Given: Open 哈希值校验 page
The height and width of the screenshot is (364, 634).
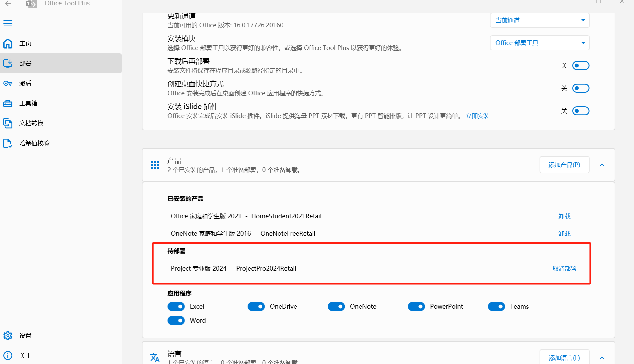Looking at the screenshot, I should pyautogui.click(x=61, y=143).
